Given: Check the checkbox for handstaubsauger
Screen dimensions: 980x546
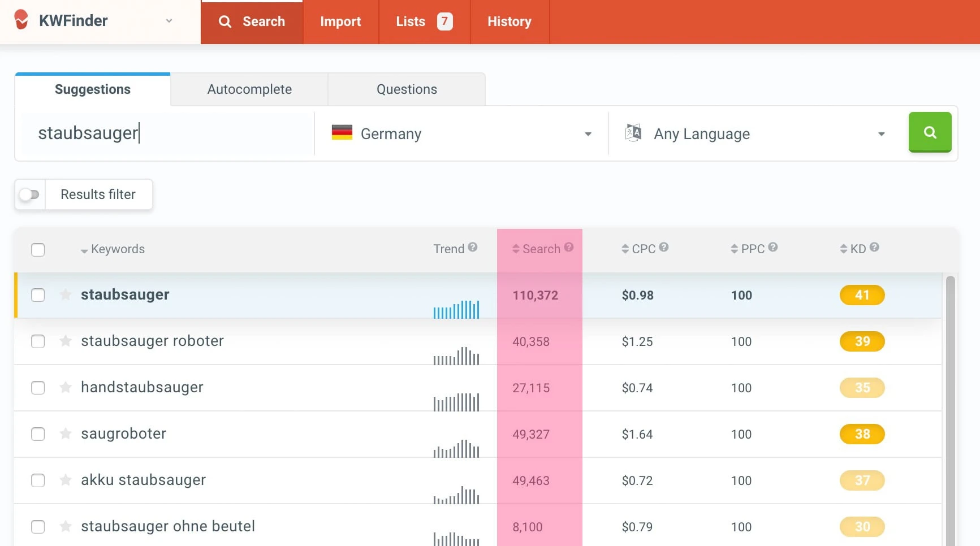Looking at the screenshot, I should (x=38, y=388).
